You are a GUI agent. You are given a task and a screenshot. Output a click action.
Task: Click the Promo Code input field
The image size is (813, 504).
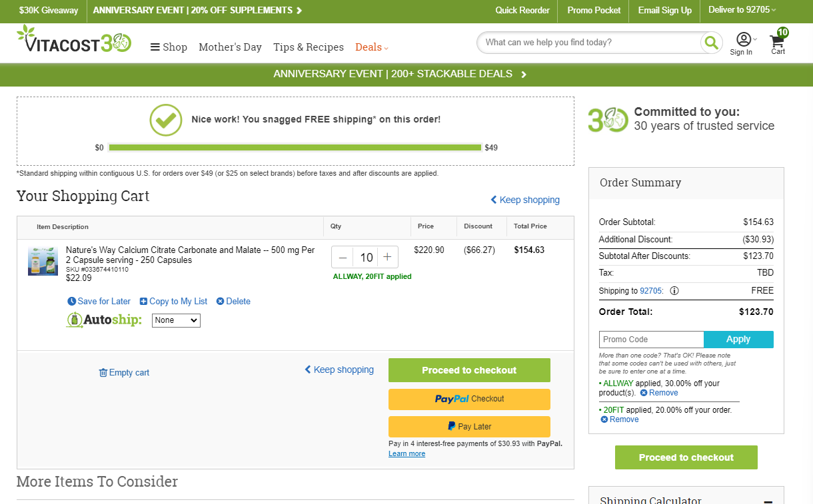click(x=651, y=340)
